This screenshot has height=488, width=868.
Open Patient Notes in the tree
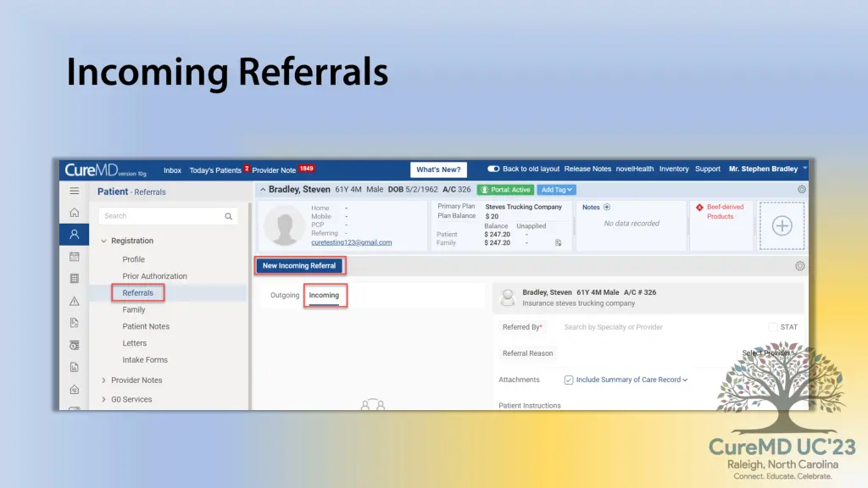click(146, 326)
